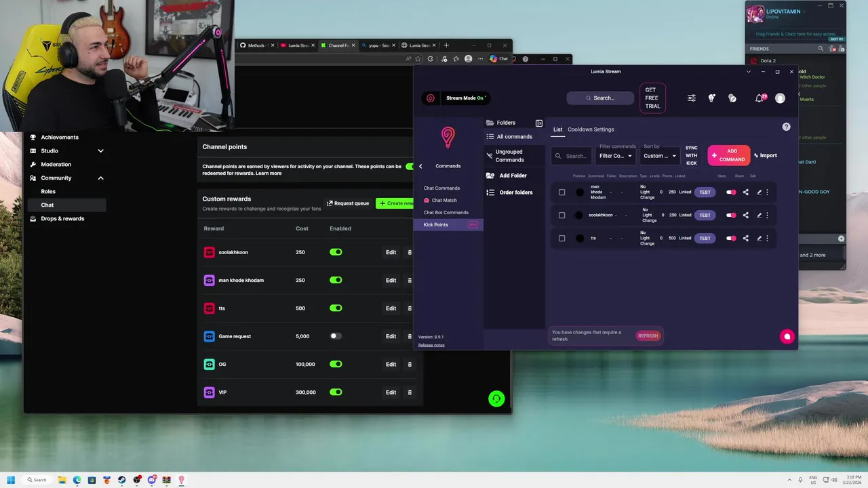
Task: Open the notifications bell in Lumia Stream
Action: click(x=759, y=98)
